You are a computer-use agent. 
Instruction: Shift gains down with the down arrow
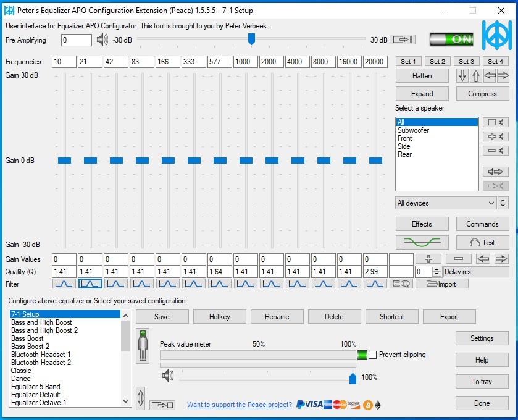pyautogui.click(x=462, y=76)
